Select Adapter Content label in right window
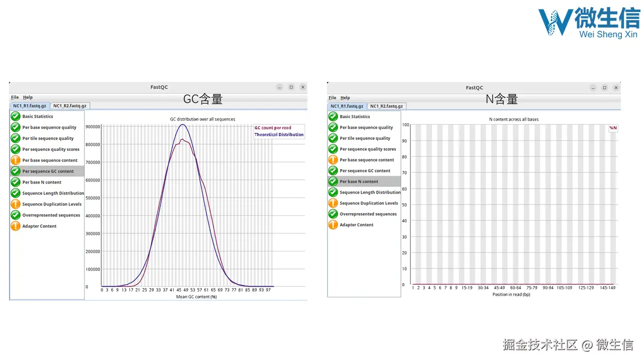The height and width of the screenshot is (362, 644). pos(356,225)
